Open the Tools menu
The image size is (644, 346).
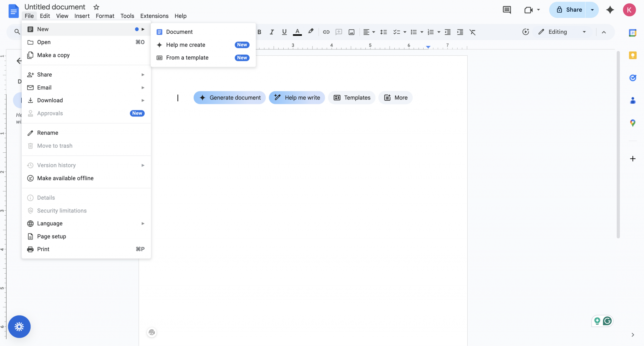tap(127, 16)
